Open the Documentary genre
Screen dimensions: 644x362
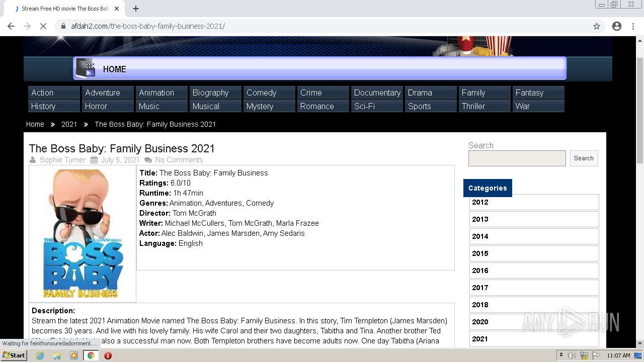(x=377, y=93)
